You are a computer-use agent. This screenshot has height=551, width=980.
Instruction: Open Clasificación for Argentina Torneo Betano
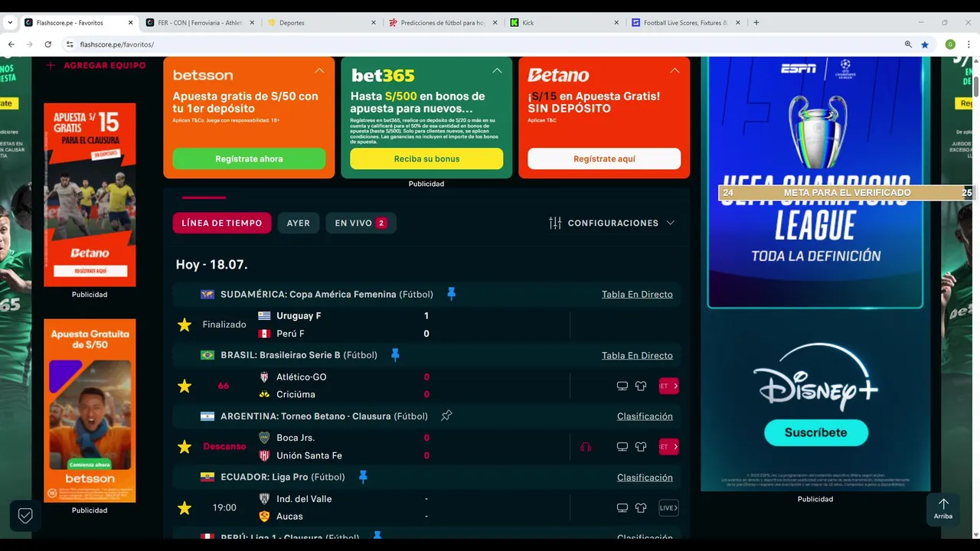(645, 416)
